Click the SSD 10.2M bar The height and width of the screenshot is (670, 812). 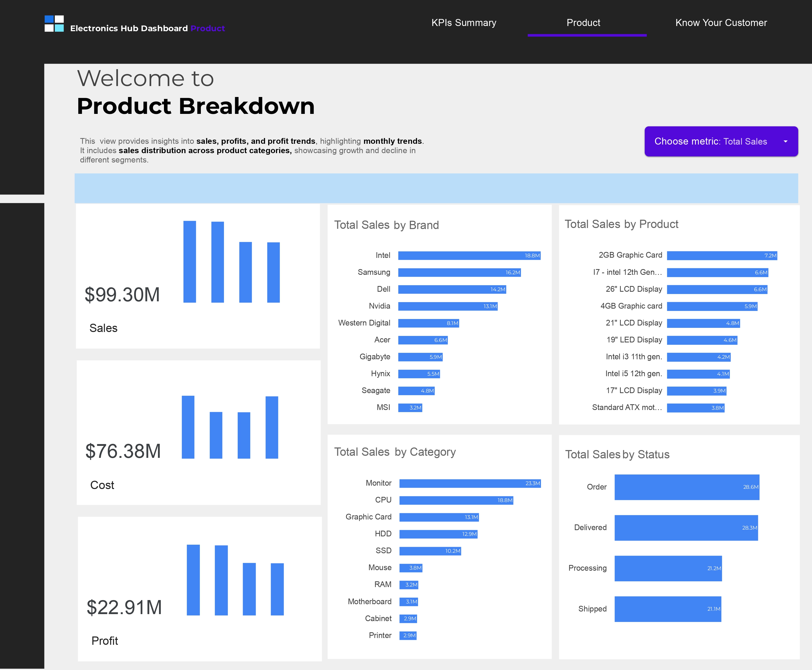(430, 551)
